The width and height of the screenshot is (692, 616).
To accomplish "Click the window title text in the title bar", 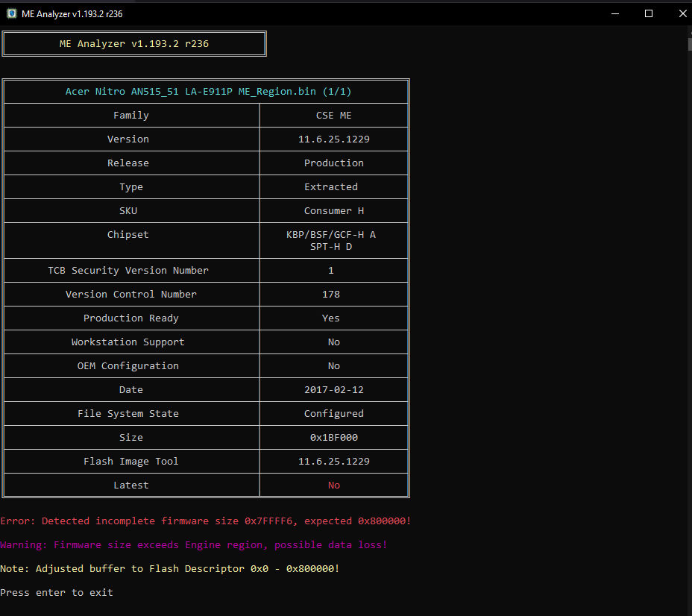I will (72, 13).
